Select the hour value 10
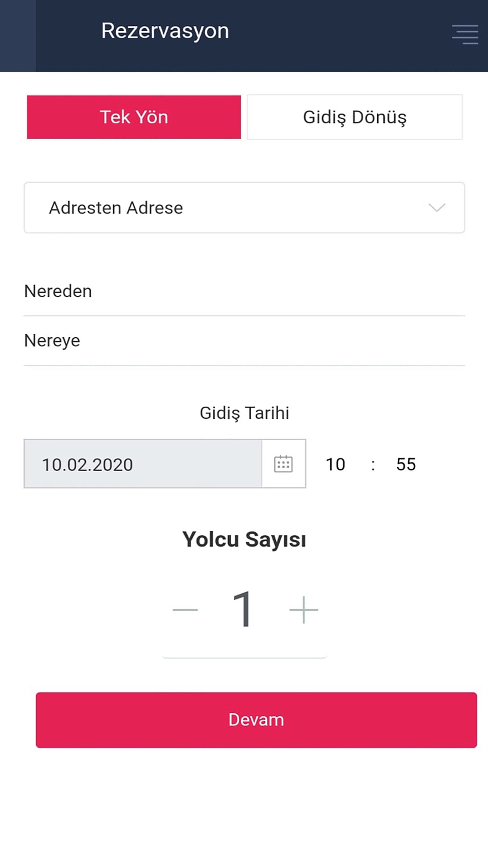 335,464
